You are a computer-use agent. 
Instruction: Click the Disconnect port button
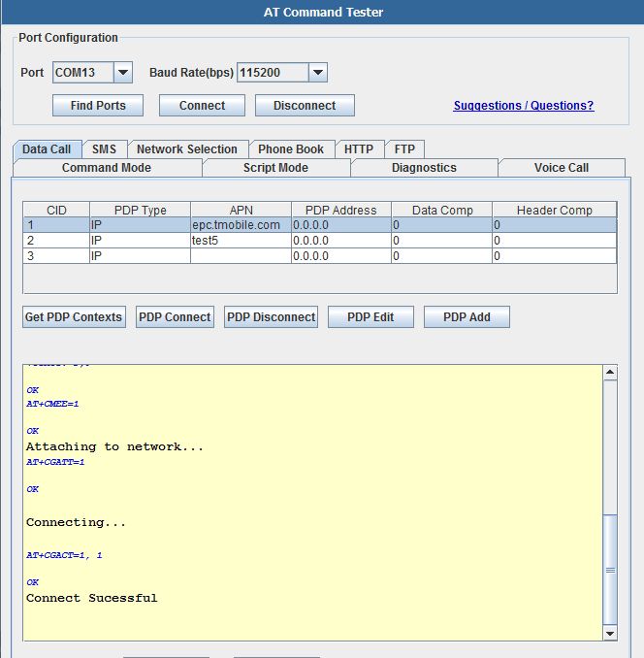[305, 106]
